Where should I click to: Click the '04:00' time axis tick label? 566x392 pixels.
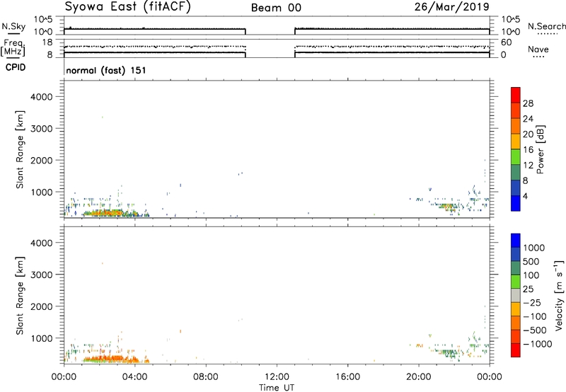[x=134, y=377]
